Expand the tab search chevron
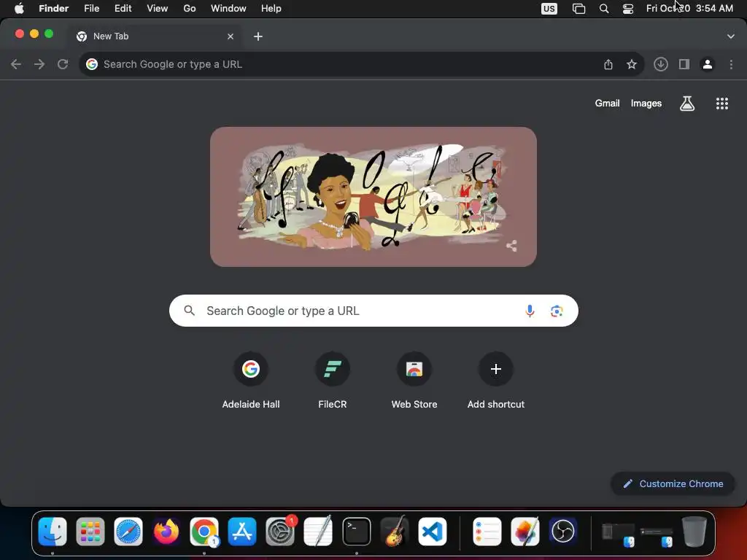The height and width of the screenshot is (560, 747). pos(731,36)
